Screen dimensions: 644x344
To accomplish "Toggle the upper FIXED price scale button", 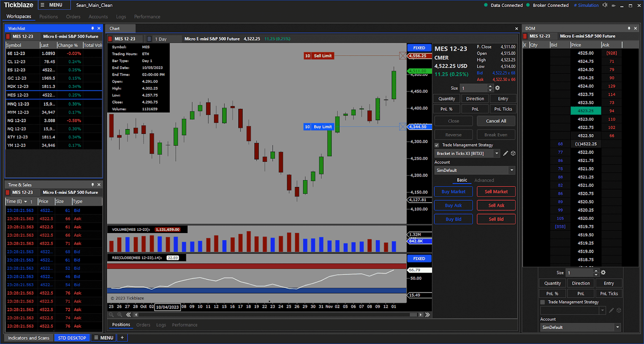I will 419,48.
